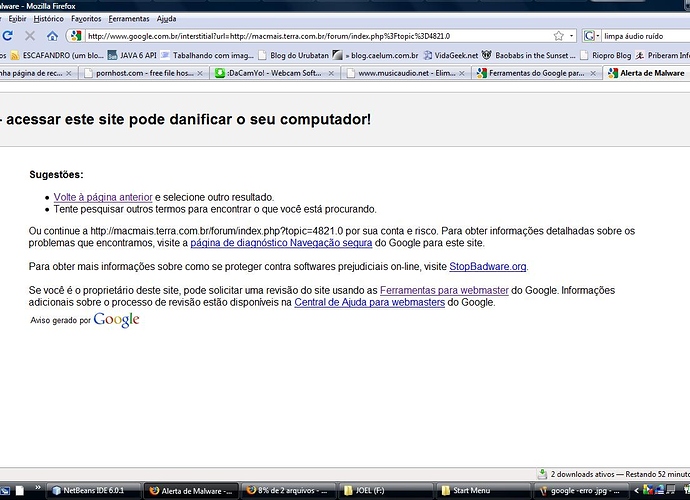
Task: Open 'Central de Ajuda para webmasters' link
Action: tap(370, 302)
